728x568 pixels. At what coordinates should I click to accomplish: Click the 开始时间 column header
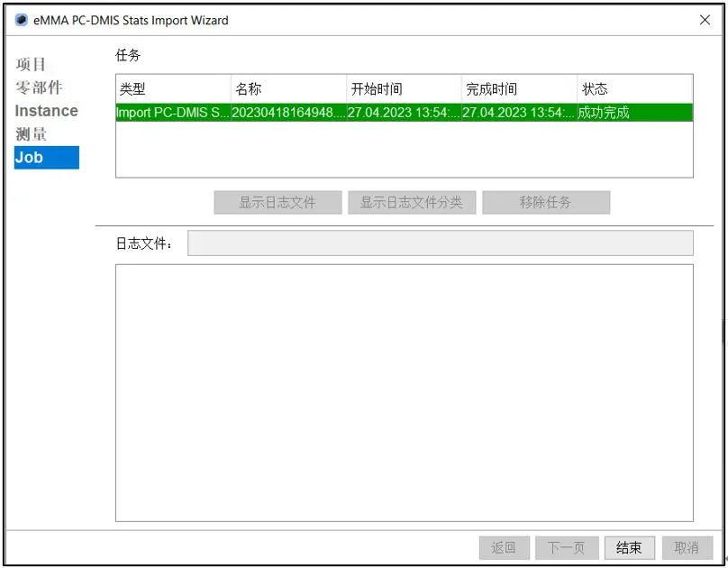point(404,88)
